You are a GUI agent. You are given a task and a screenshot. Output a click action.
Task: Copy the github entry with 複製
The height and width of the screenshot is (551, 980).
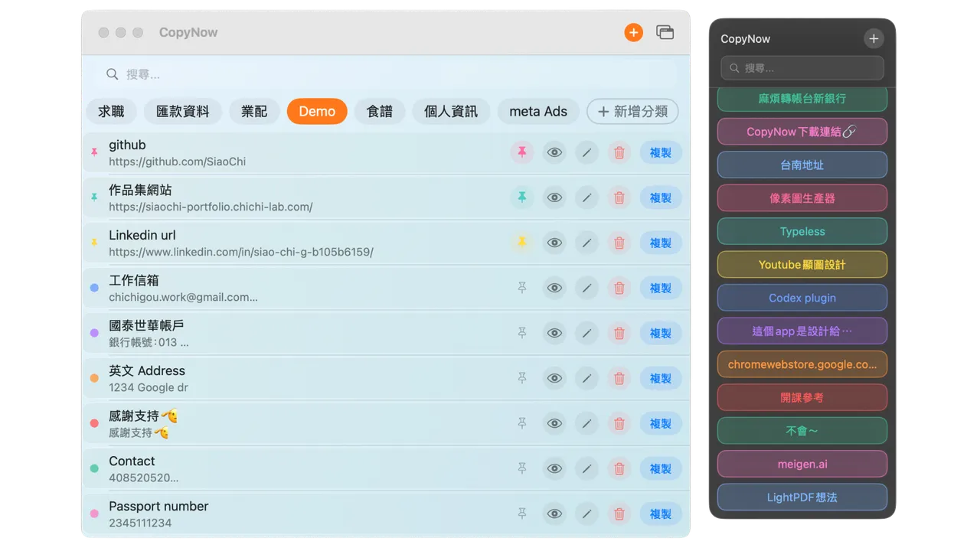661,152
